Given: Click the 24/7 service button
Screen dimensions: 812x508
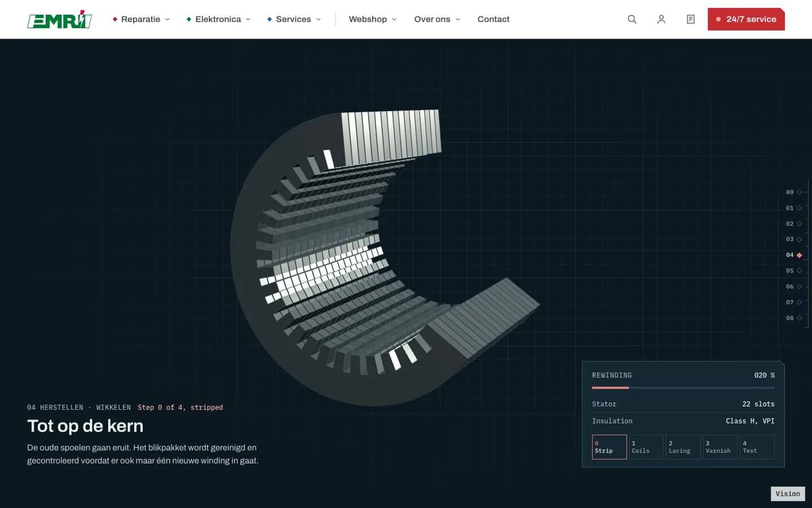Looking at the screenshot, I should [x=746, y=19].
